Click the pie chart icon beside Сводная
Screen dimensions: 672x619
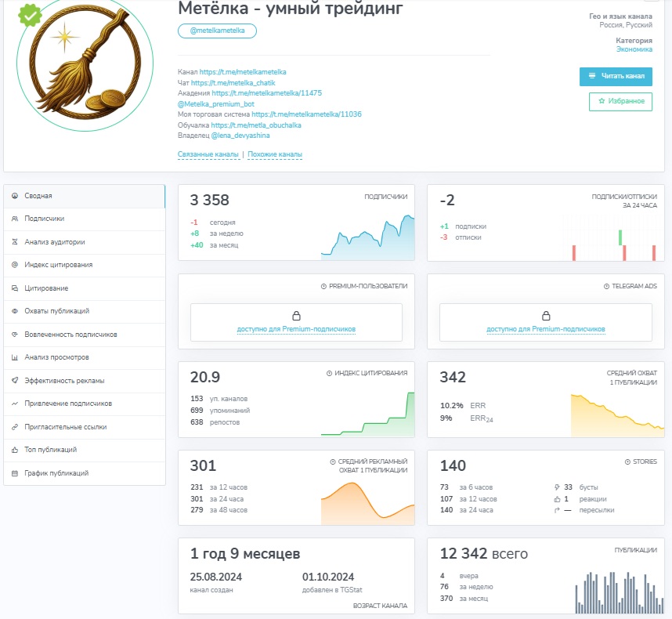click(15, 196)
